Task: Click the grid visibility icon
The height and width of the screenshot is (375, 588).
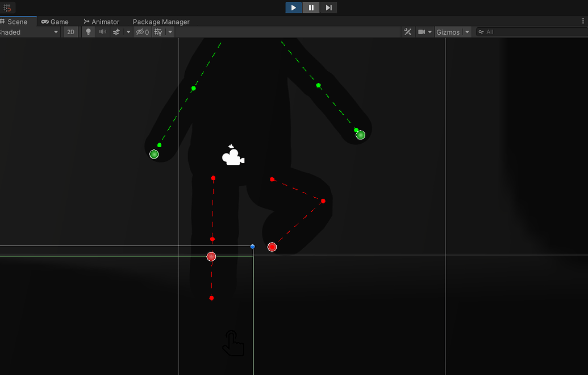Action: (x=158, y=32)
